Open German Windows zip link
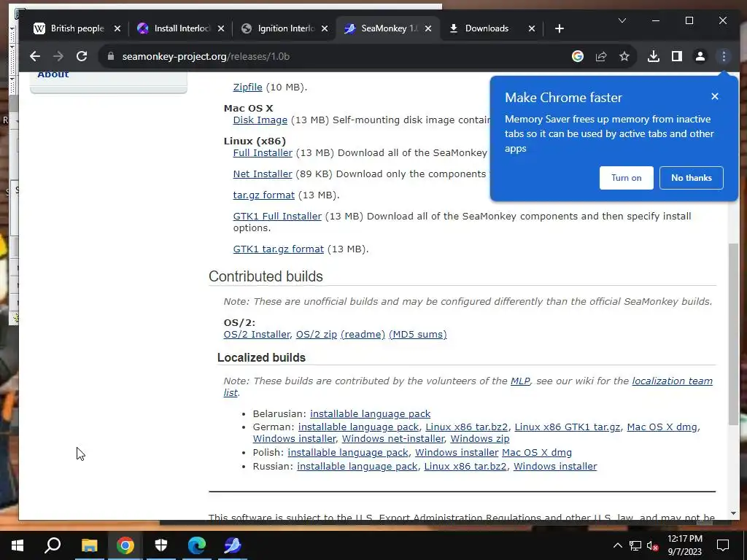The height and width of the screenshot is (560, 747). [480, 438]
